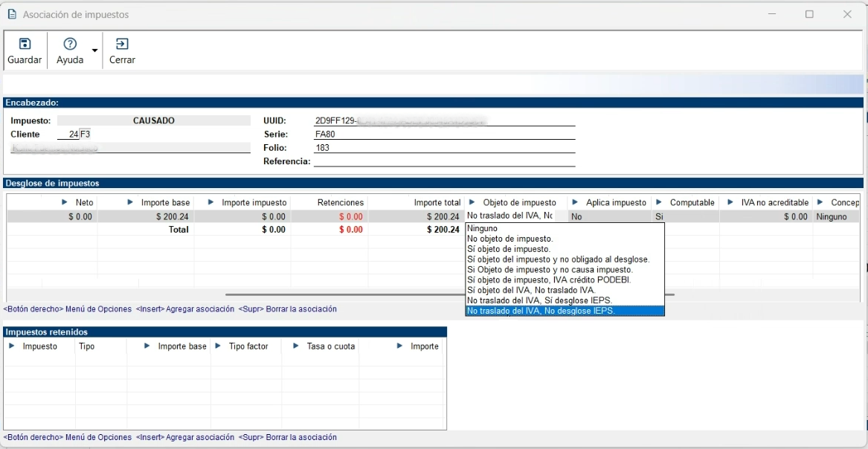Click the Computable cell showing Si
This screenshot has width=868, height=449.
[x=684, y=216]
